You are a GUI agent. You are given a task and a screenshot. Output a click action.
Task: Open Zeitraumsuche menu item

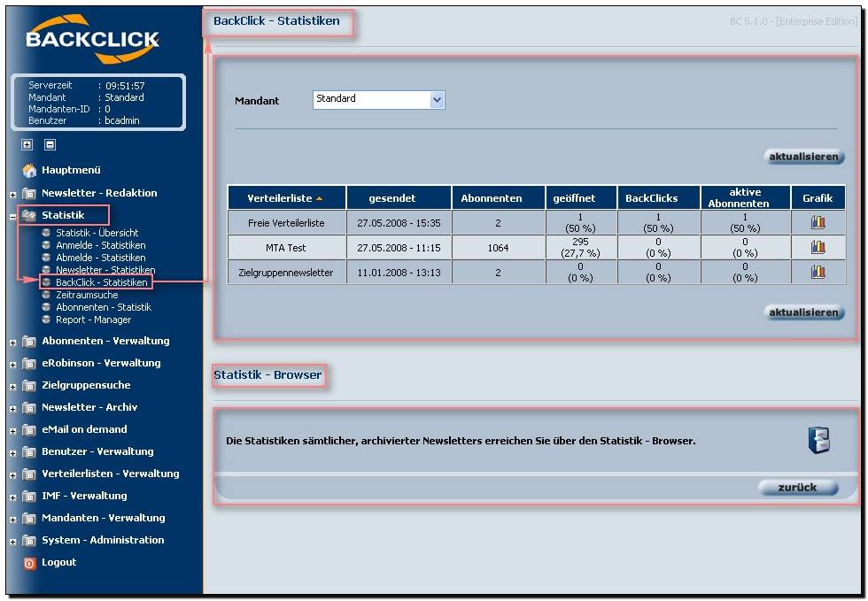click(87, 295)
